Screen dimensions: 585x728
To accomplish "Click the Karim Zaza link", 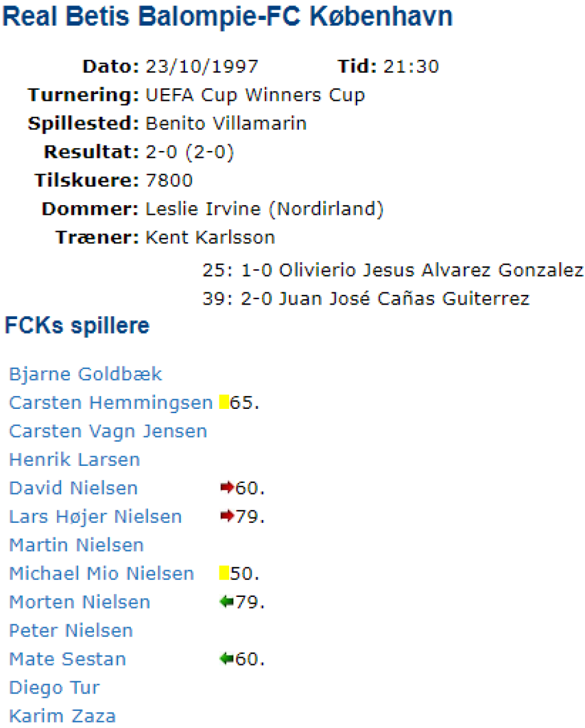I will pyautogui.click(x=62, y=716).
